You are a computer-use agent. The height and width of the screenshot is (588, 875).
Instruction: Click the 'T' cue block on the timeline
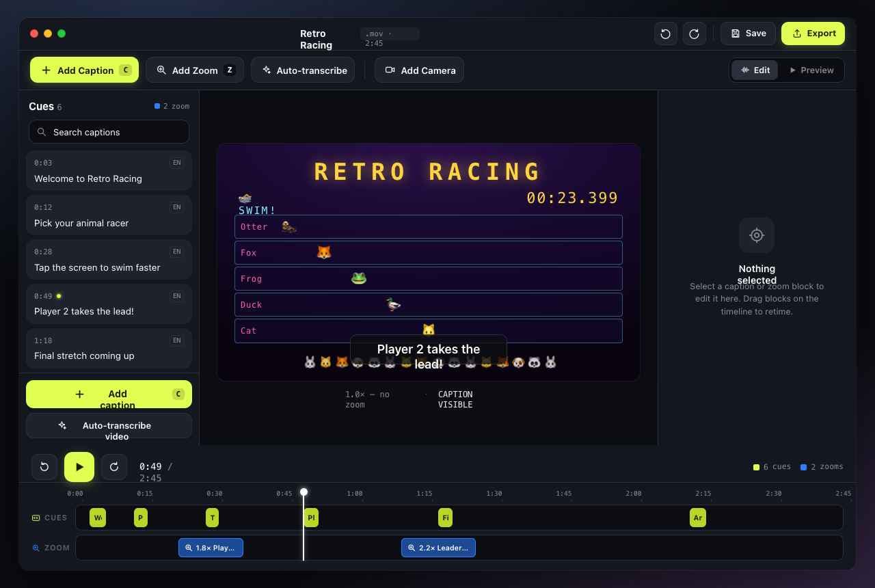point(212,518)
